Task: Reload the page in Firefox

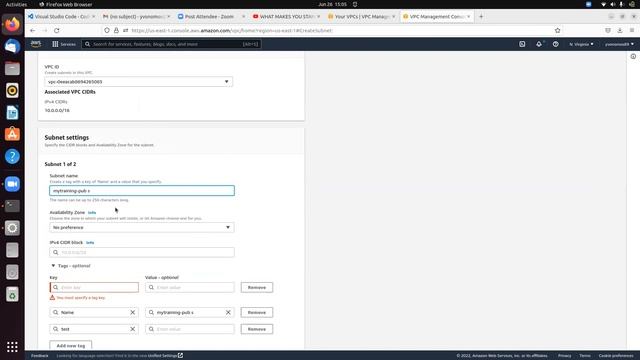Action: (57, 31)
